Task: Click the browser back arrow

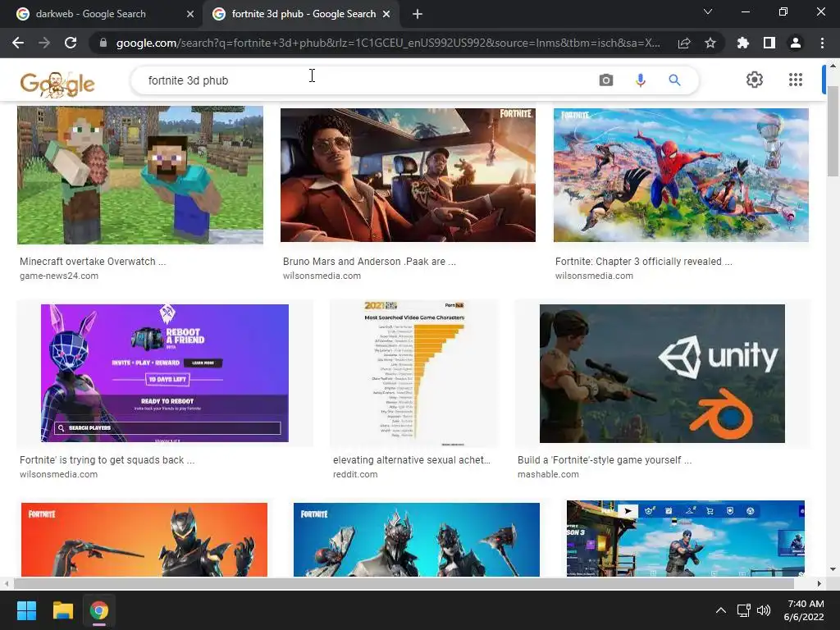Action: [x=18, y=43]
